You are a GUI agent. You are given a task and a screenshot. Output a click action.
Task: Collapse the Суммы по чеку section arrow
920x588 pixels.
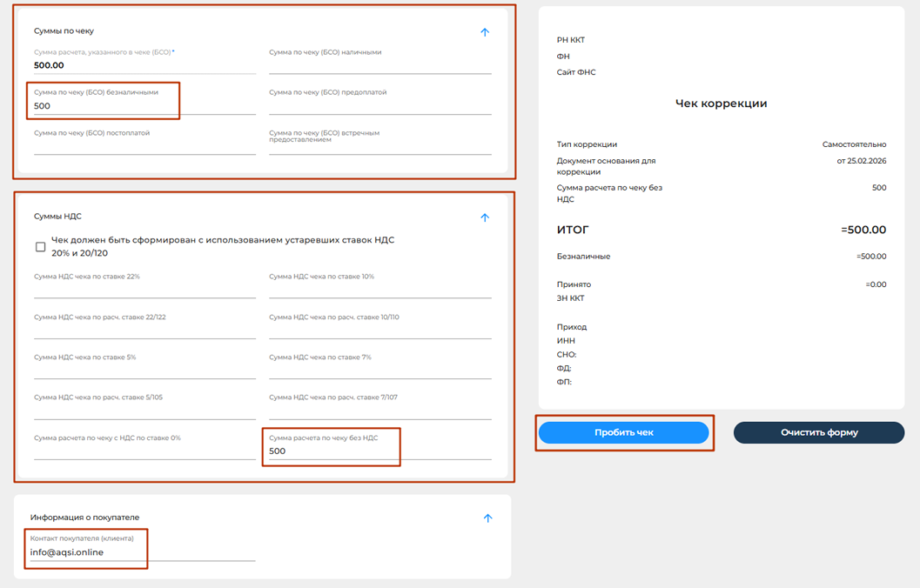pyautogui.click(x=485, y=32)
